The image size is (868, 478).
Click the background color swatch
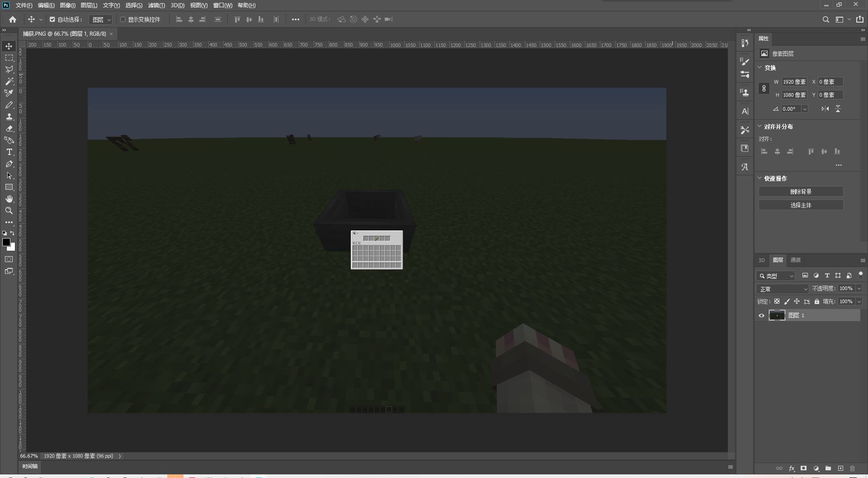coord(13,248)
